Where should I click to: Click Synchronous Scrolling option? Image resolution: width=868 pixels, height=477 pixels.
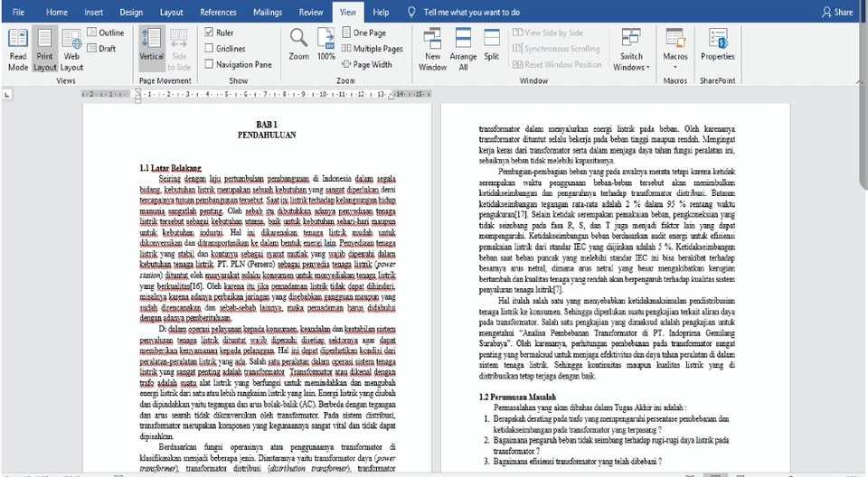pyautogui.click(x=556, y=49)
